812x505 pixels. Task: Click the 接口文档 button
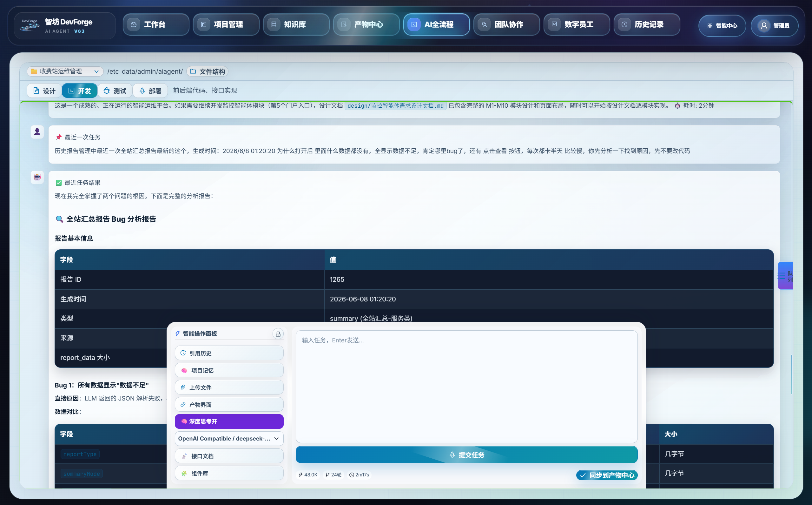pyautogui.click(x=229, y=456)
